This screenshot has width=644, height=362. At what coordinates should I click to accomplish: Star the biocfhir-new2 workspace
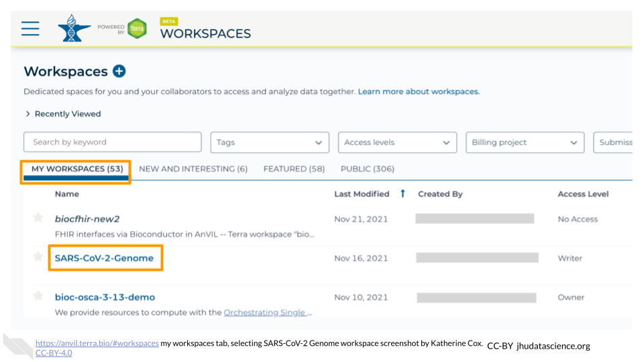38,217
